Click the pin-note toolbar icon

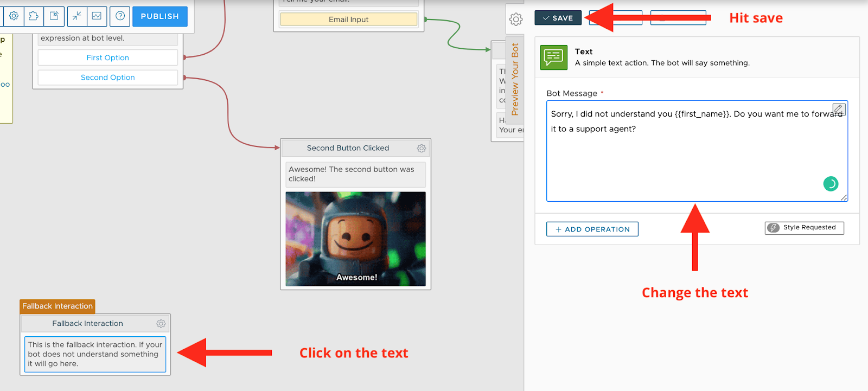coord(54,16)
